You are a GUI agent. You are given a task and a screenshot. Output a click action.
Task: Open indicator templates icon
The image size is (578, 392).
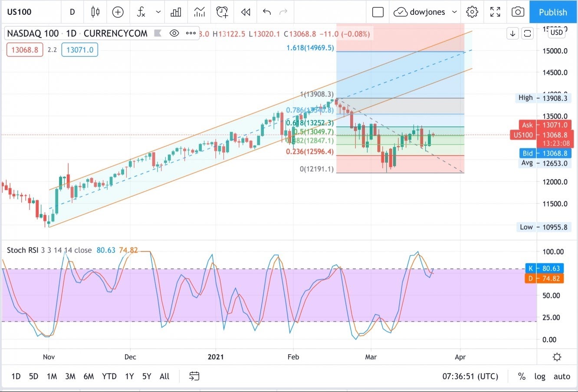(x=199, y=12)
